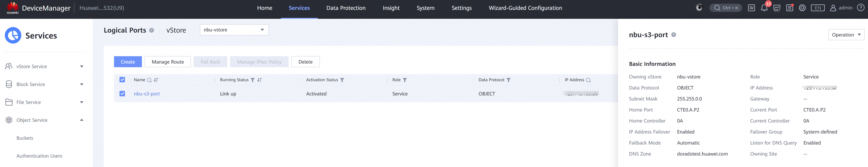Open the Operation dropdown

click(846, 35)
